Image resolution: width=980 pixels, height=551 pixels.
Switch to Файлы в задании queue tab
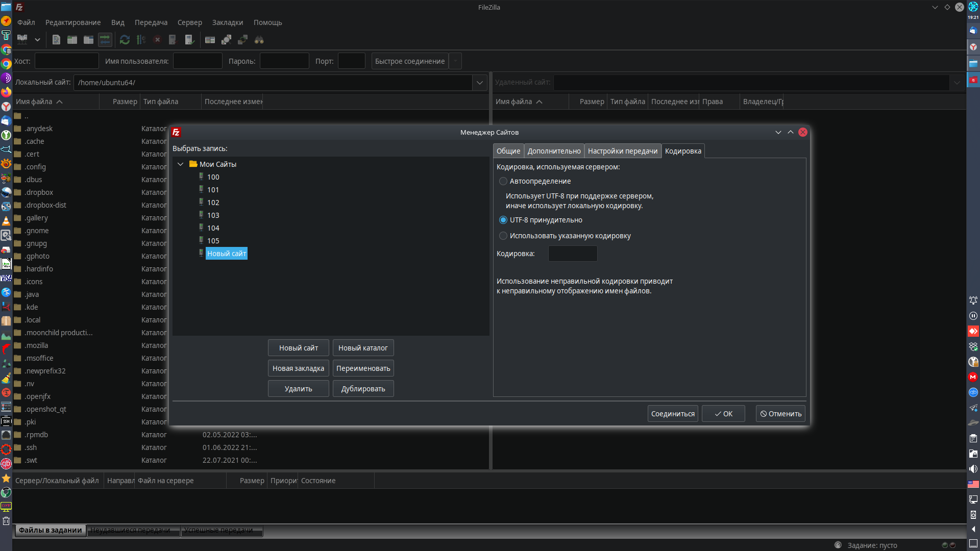[x=51, y=530]
